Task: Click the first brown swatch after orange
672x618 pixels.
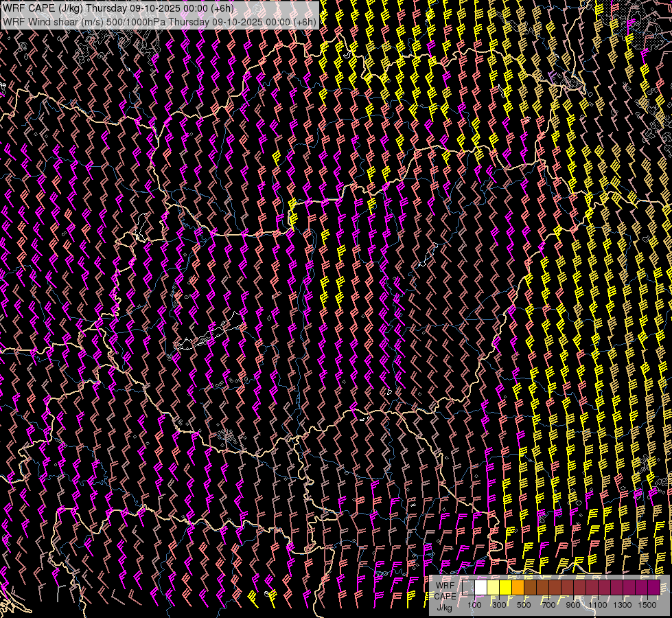Action: click(x=530, y=588)
